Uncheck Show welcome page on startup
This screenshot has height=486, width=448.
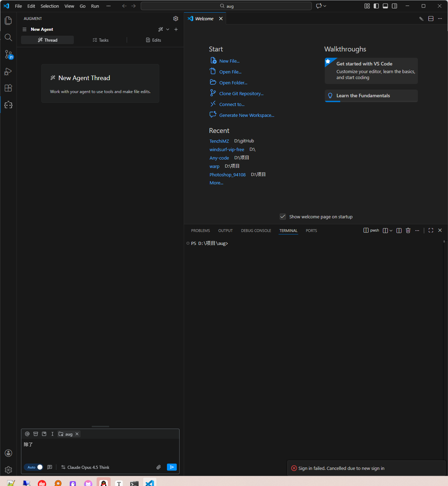283,217
